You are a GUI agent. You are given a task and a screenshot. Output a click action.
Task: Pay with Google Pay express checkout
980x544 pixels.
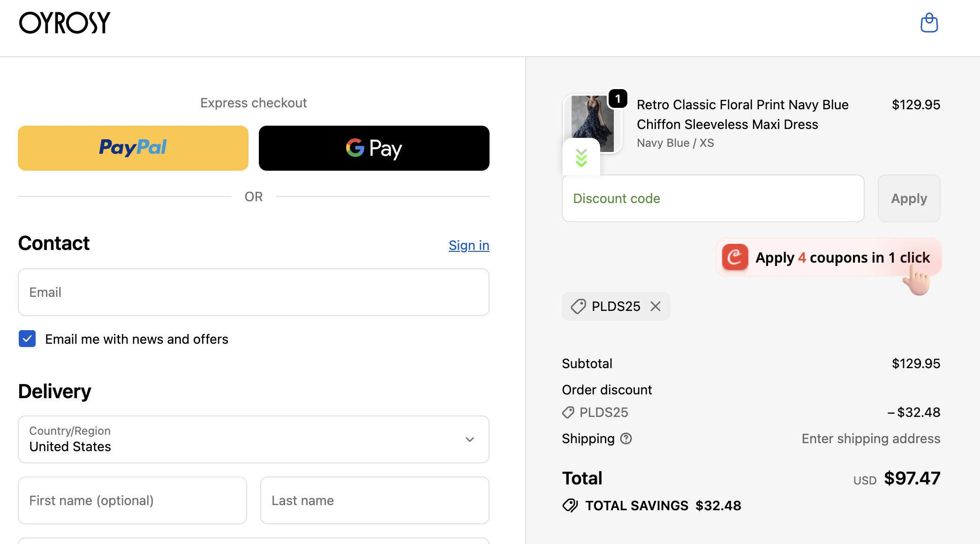coord(374,148)
